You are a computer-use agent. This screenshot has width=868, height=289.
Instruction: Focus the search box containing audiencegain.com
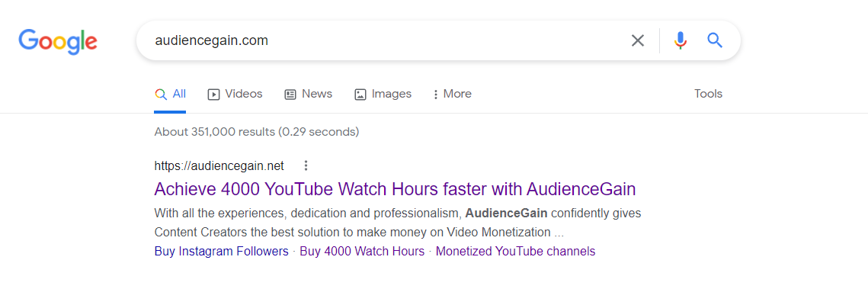pyautogui.click(x=387, y=40)
